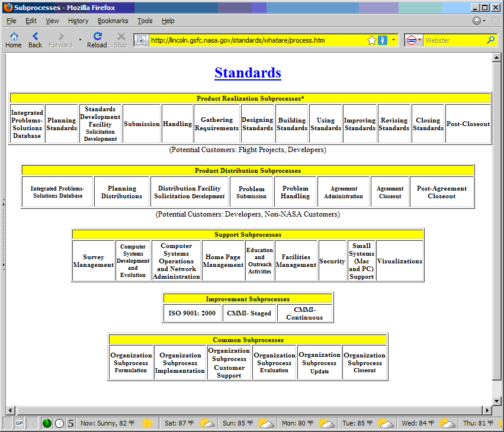Click the Stop loading button

(121, 40)
